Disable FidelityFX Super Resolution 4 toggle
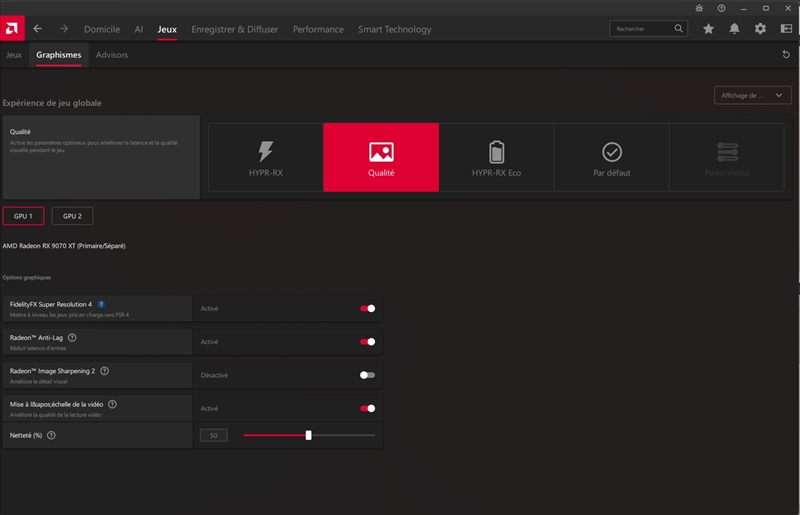 367,308
